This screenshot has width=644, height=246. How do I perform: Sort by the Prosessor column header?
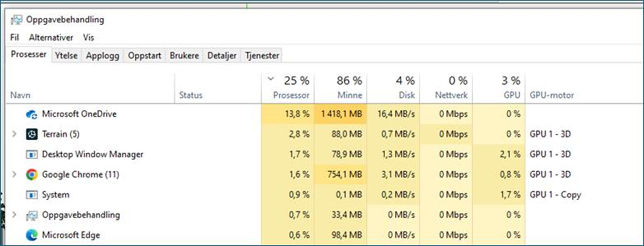(291, 95)
